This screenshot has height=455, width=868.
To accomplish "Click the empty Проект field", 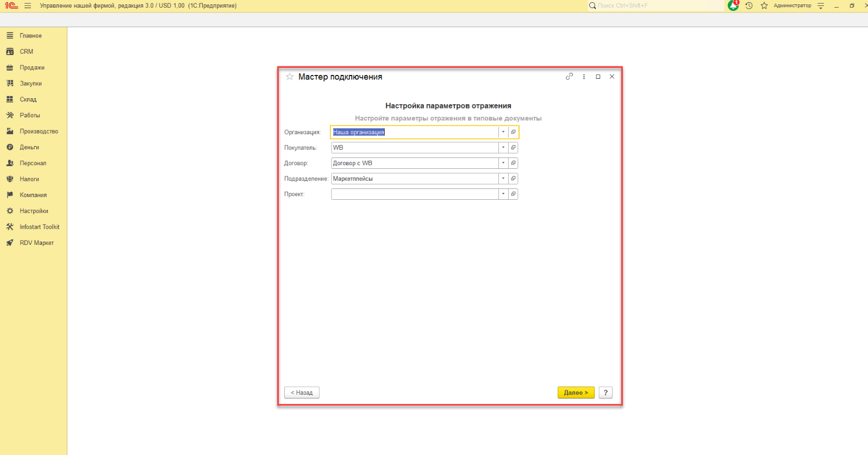I will click(415, 194).
